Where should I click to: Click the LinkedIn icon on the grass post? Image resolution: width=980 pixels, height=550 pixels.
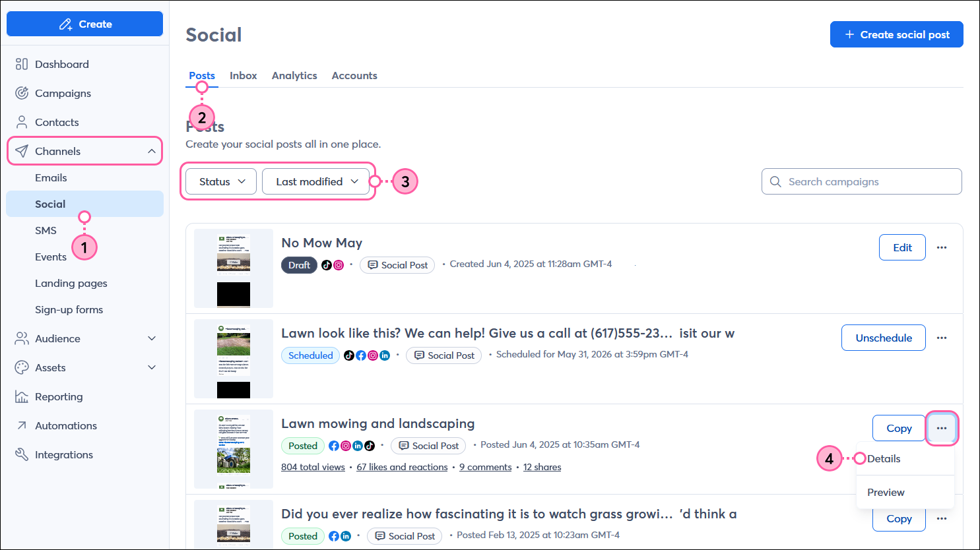tap(344, 536)
